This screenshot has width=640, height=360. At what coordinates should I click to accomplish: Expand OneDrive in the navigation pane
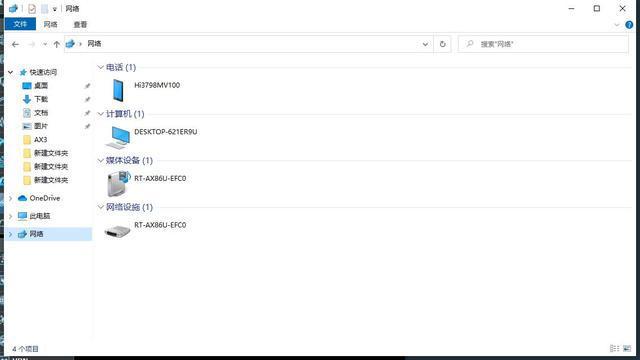tap(11, 198)
